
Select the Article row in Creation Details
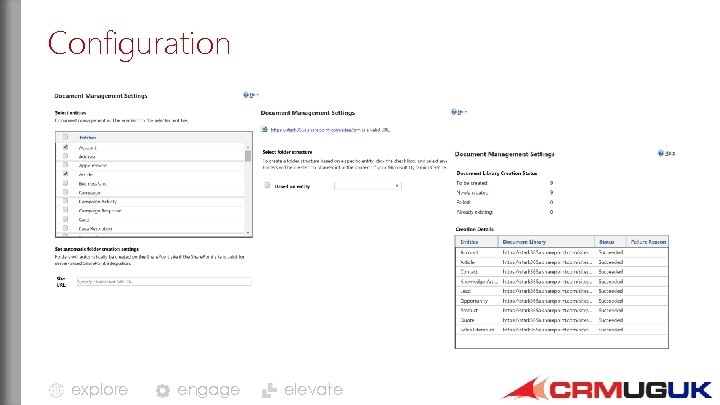tap(562, 262)
